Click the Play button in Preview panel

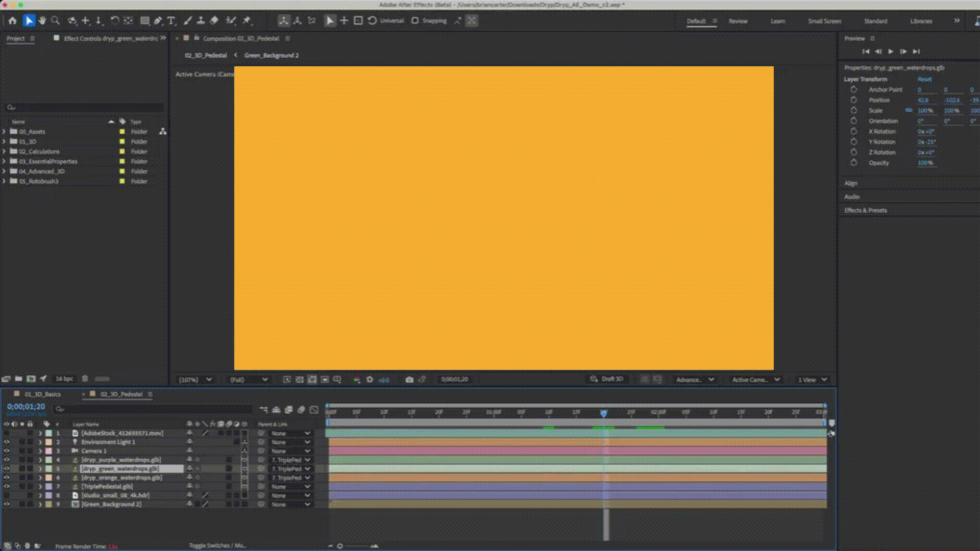pos(891,52)
